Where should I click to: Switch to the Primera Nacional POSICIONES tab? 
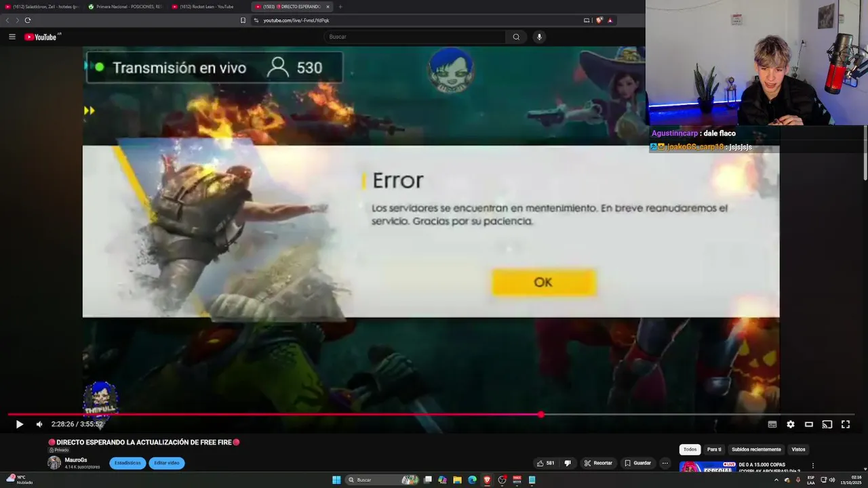pyautogui.click(x=125, y=7)
